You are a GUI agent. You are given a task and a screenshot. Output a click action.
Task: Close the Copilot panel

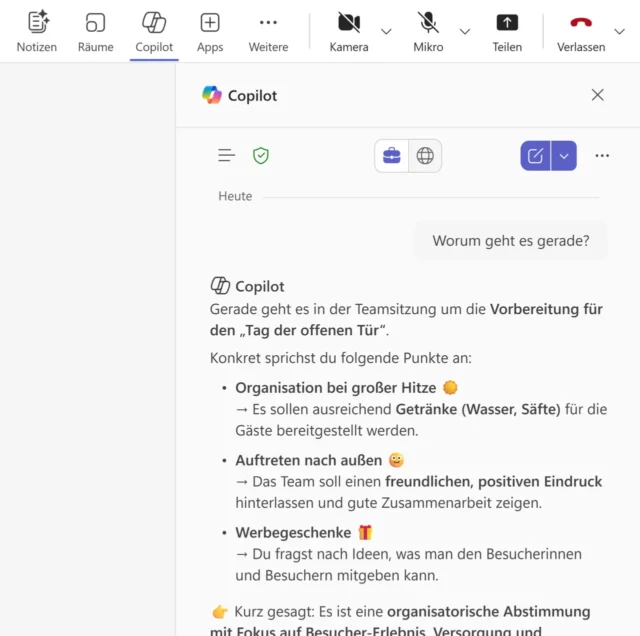point(598,95)
